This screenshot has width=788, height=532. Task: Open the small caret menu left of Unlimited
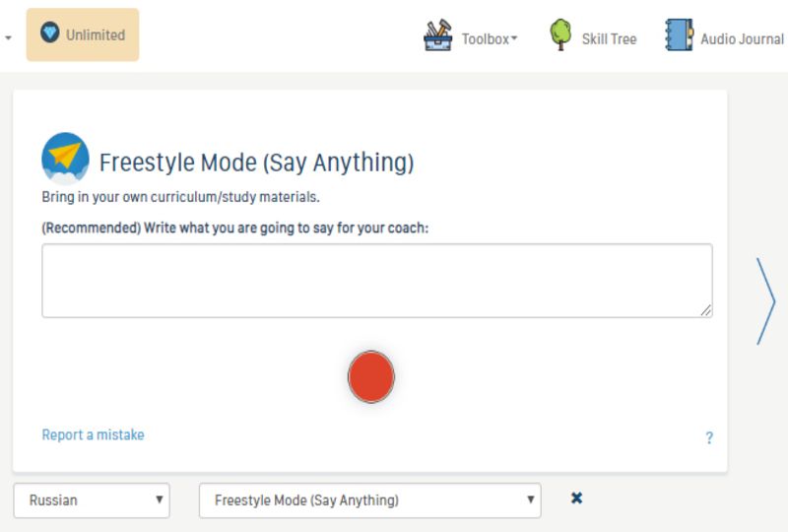(9, 37)
